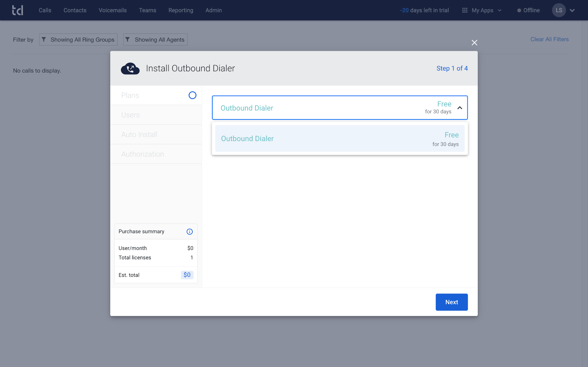Screen dimensions: 588x367
Task: Open the Showing All Ring Groups filter
Action: point(78,39)
